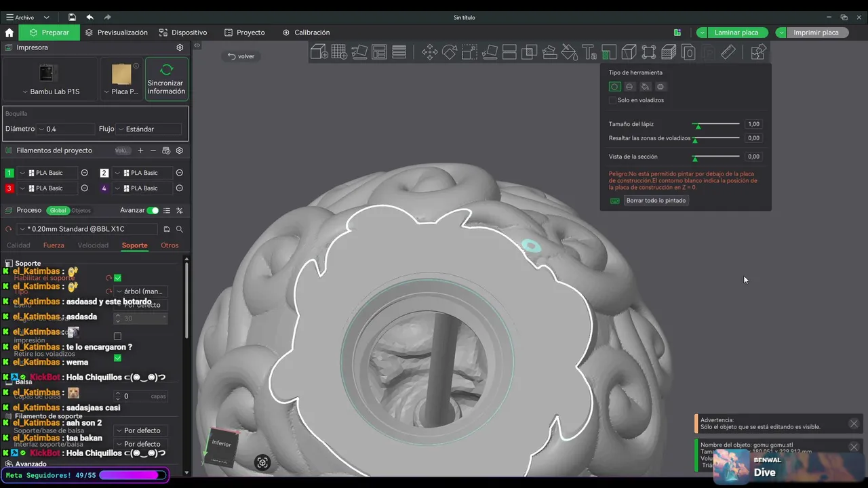This screenshot has width=868, height=488.
Task: Open the Flujo Estándar dropdown
Action: [149, 129]
